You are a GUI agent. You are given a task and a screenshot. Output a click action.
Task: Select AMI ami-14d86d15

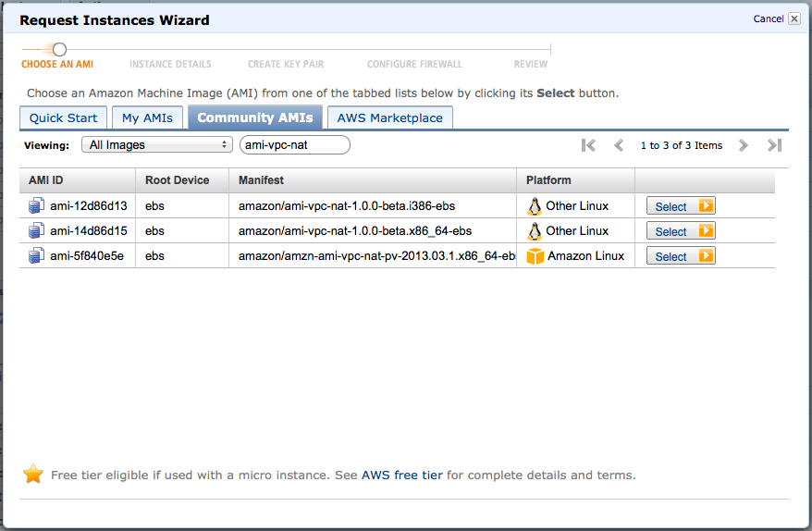click(681, 231)
